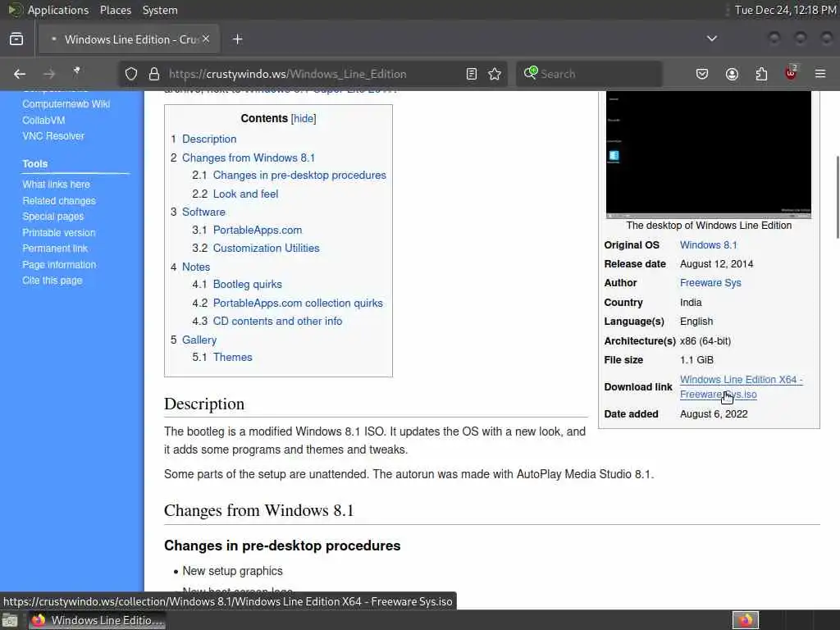
Task: Jump to 4 Notes in contents
Action: 196,267
